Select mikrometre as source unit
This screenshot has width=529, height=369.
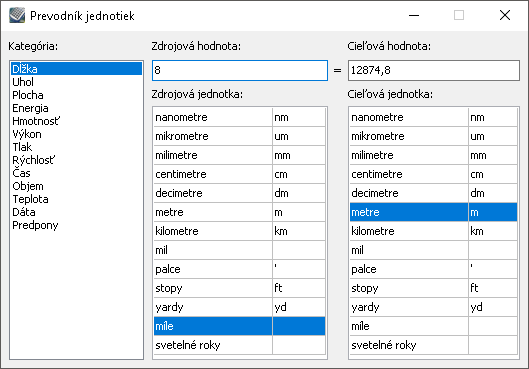pyautogui.click(x=240, y=136)
